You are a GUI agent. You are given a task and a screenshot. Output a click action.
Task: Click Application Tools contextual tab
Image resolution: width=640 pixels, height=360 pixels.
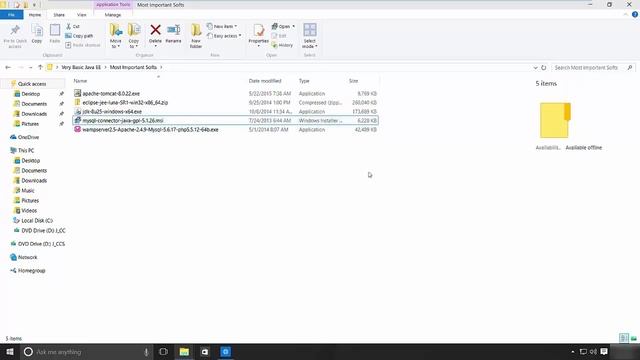(x=113, y=4)
